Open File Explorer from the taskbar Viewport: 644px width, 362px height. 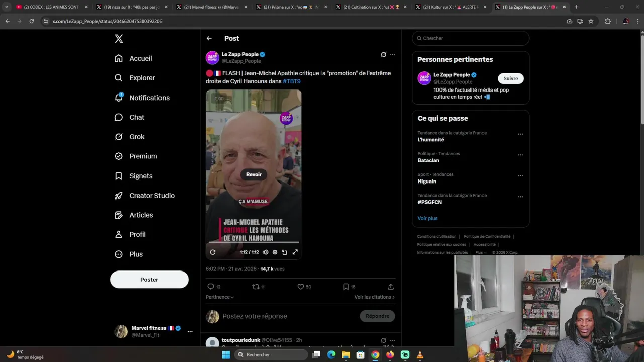click(346, 355)
